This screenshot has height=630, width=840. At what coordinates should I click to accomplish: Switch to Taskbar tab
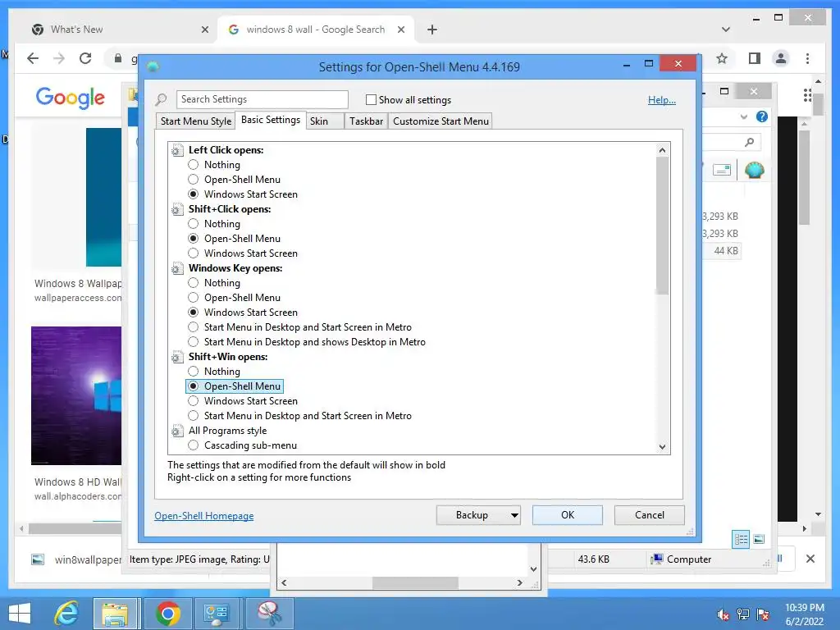click(x=366, y=121)
